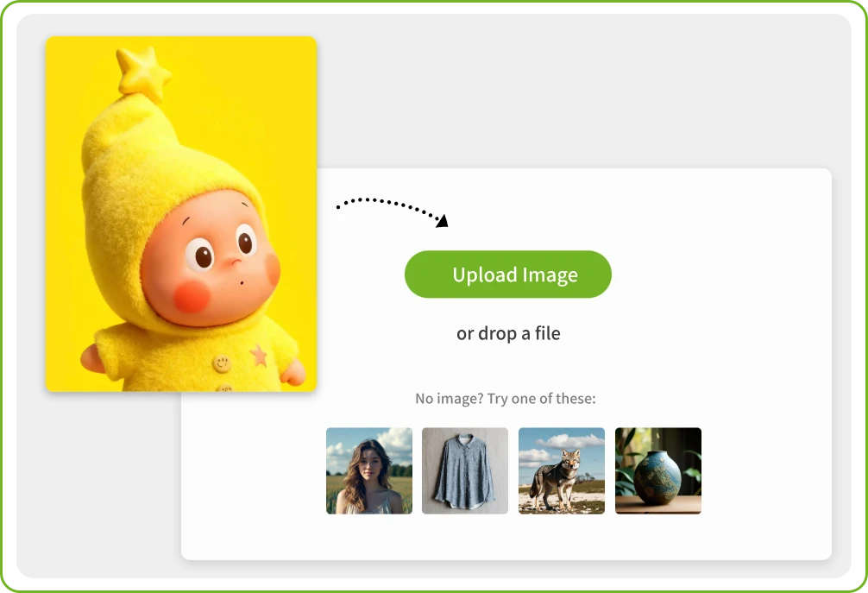Click the 'No image? Try one of these:' label
The image size is (868, 593).
[507, 399]
